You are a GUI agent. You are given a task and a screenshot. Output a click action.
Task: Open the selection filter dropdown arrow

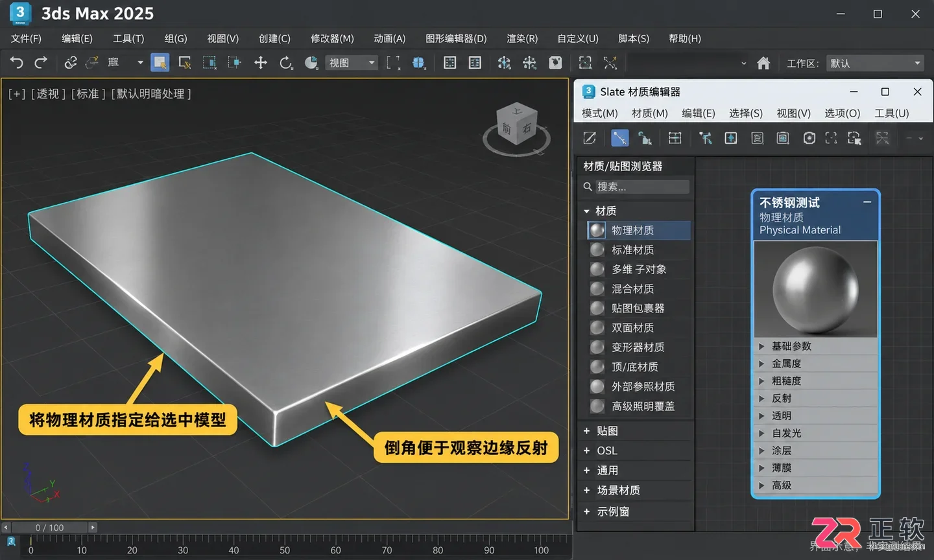140,63
